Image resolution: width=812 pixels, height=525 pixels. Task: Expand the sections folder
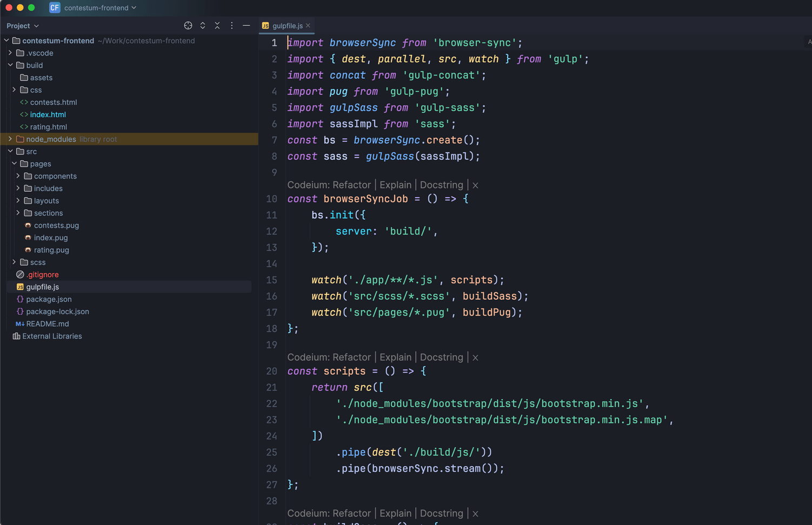coord(18,213)
